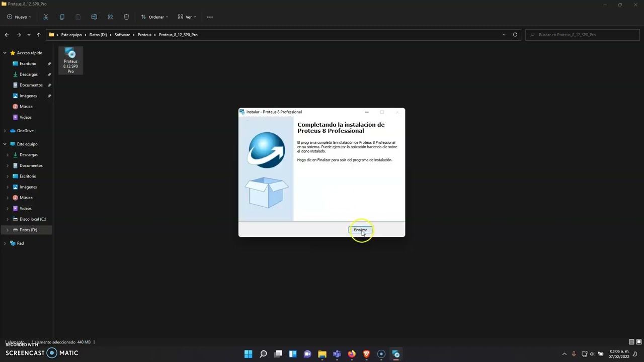Select Documentos under Este equipo

31,165
